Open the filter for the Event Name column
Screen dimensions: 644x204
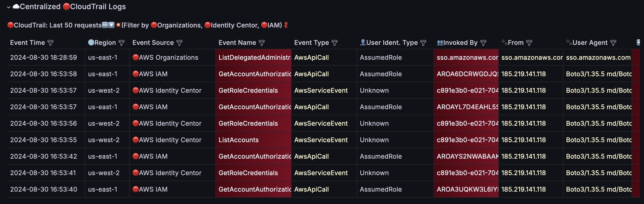[x=262, y=43]
